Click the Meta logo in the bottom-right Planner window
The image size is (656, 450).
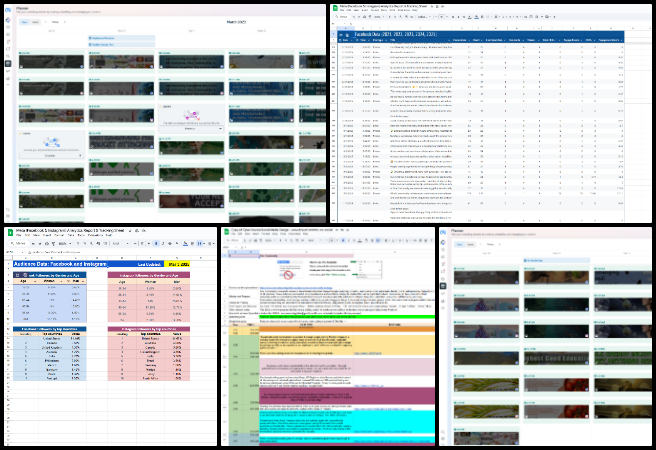click(443, 233)
